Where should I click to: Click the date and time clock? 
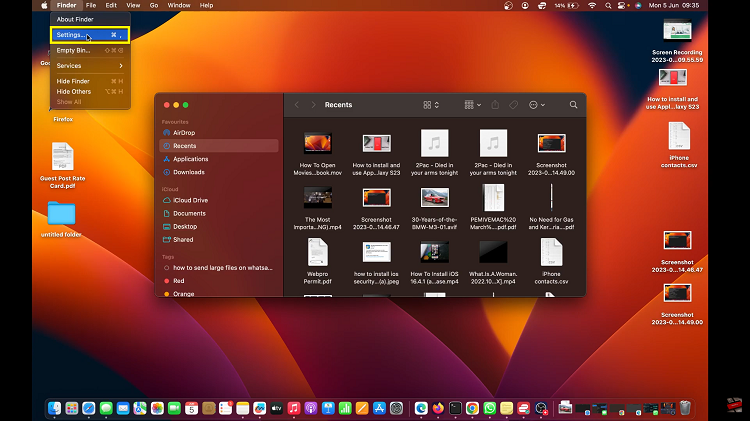click(x=674, y=5)
